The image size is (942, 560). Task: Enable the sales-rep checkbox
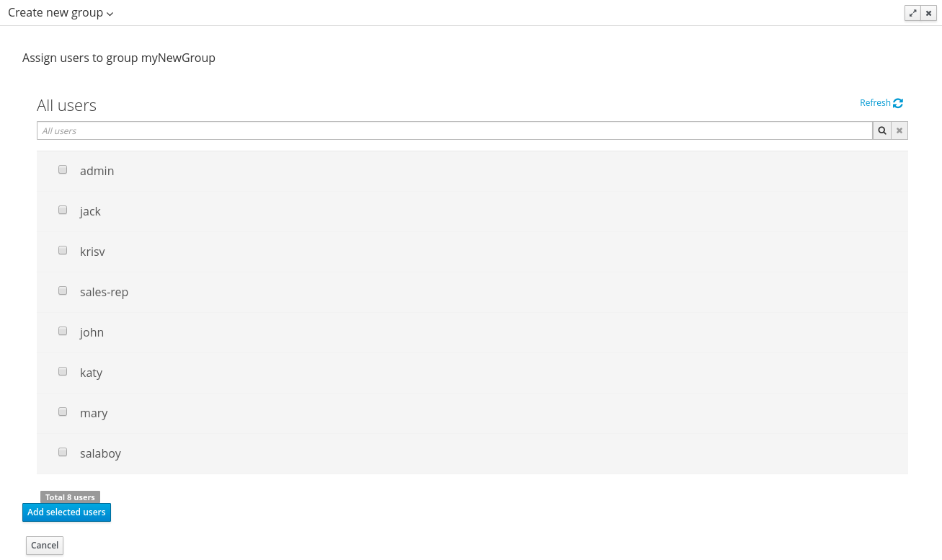tap(63, 290)
